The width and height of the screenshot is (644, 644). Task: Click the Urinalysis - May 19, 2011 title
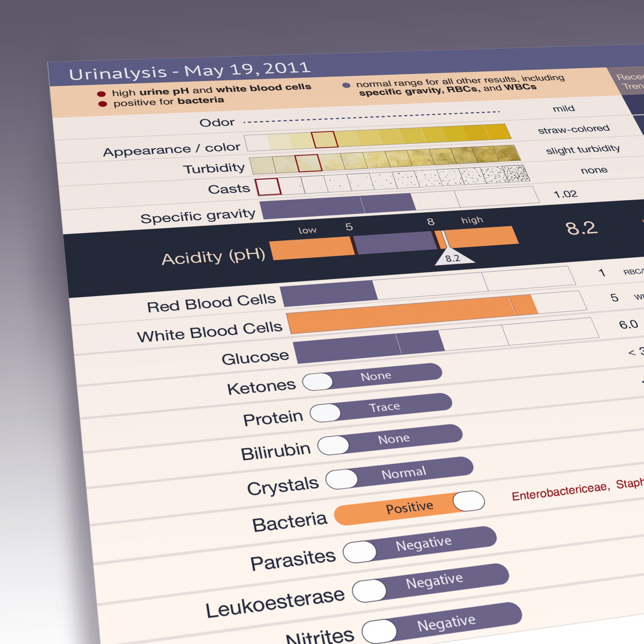(x=190, y=71)
